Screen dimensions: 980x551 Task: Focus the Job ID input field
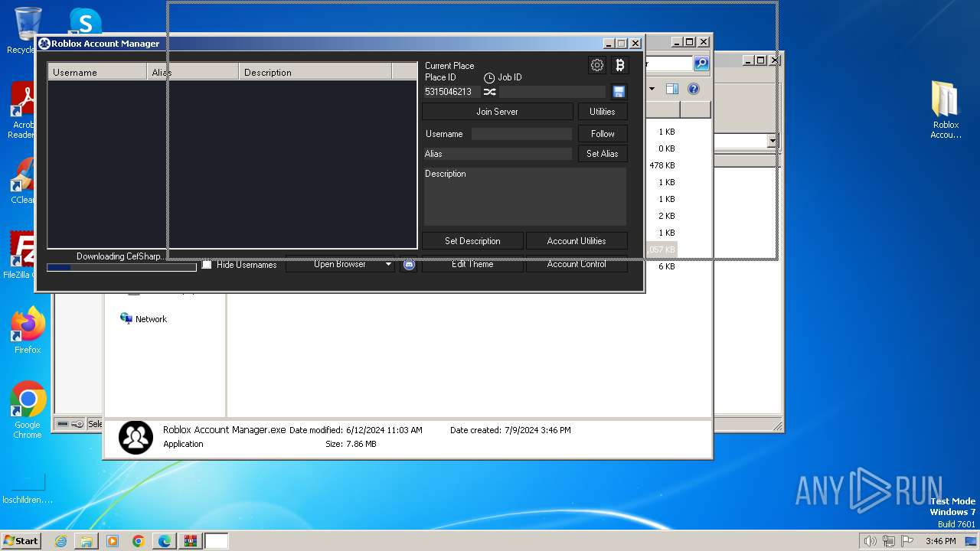(x=552, y=92)
